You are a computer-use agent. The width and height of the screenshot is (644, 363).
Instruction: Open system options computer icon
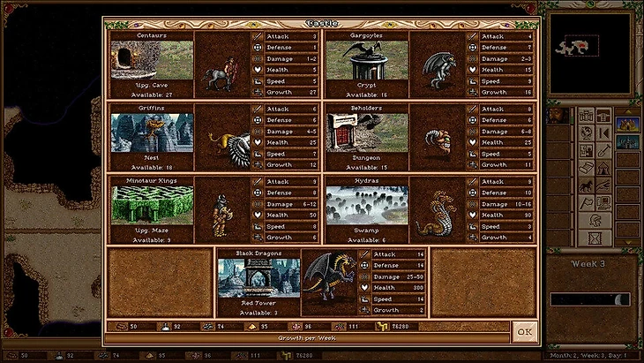tap(603, 203)
